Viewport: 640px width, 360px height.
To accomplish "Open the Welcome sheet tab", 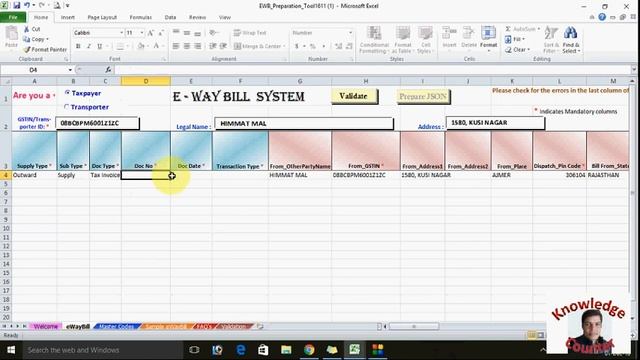I will 46,327.
